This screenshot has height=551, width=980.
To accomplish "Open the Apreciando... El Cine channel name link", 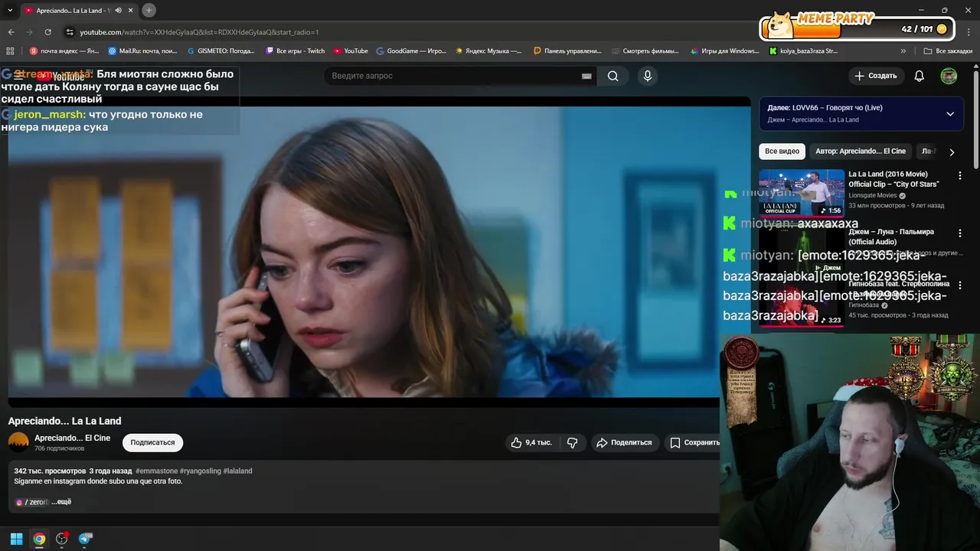I will (x=72, y=438).
